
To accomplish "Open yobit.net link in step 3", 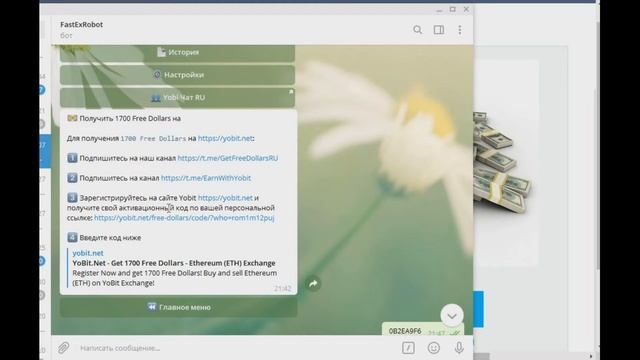I will pyautogui.click(x=225, y=198).
